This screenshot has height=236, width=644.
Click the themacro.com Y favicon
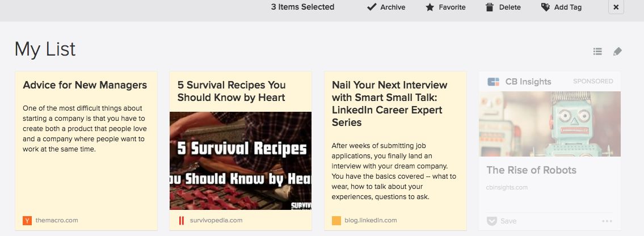click(27, 221)
